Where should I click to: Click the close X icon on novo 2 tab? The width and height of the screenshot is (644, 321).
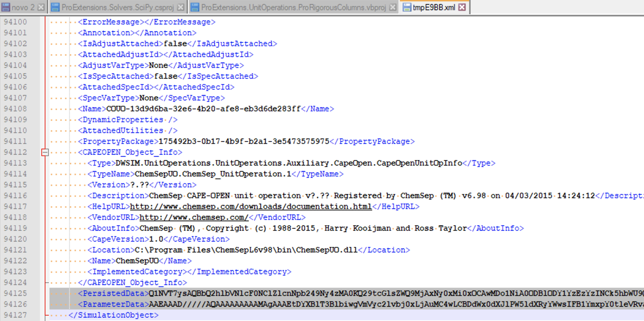click(x=41, y=6)
